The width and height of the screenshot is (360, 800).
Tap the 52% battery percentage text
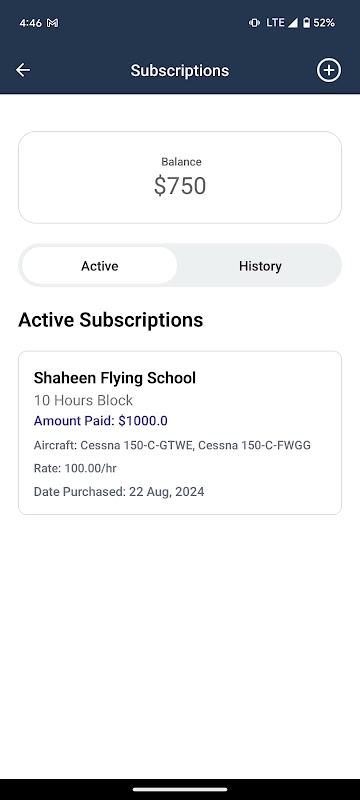[x=324, y=23]
